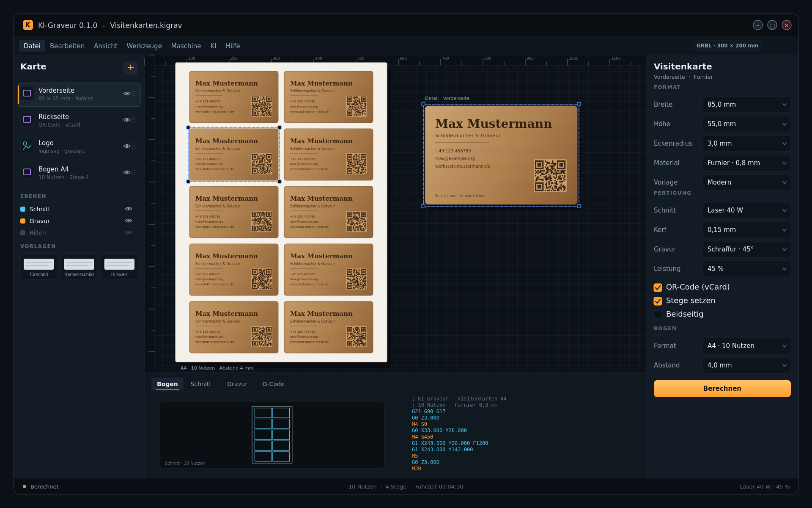Open the Maschine menu
The height and width of the screenshot is (508, 812).
pyautogui.click(x=186, y=46)
